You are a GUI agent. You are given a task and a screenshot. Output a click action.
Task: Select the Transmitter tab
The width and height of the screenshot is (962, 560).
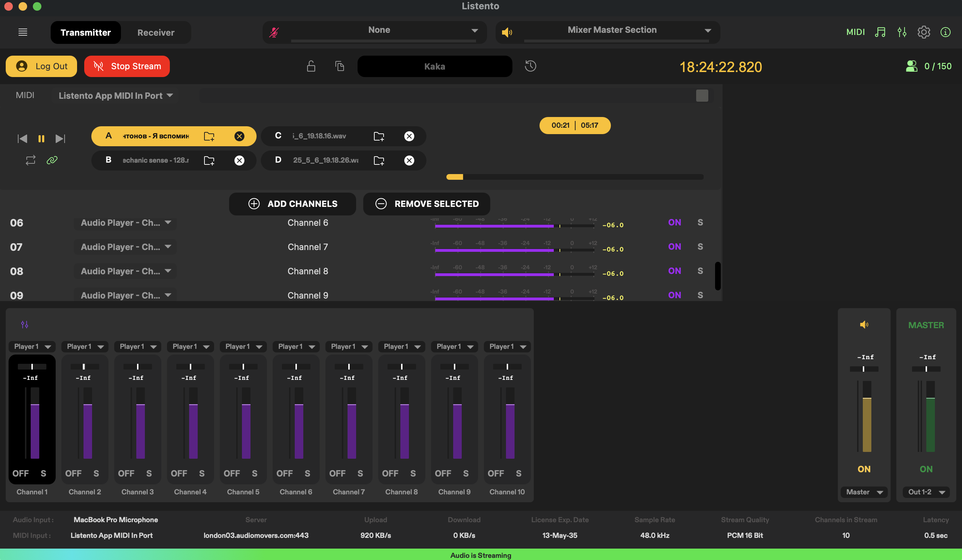pos(86,32)
